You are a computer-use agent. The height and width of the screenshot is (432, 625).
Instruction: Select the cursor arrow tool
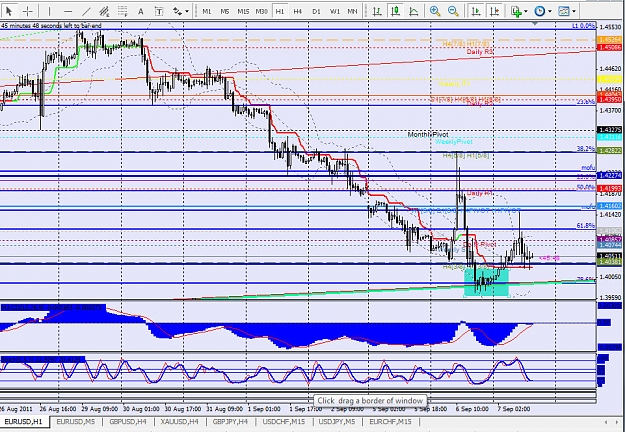pos(9,11)
